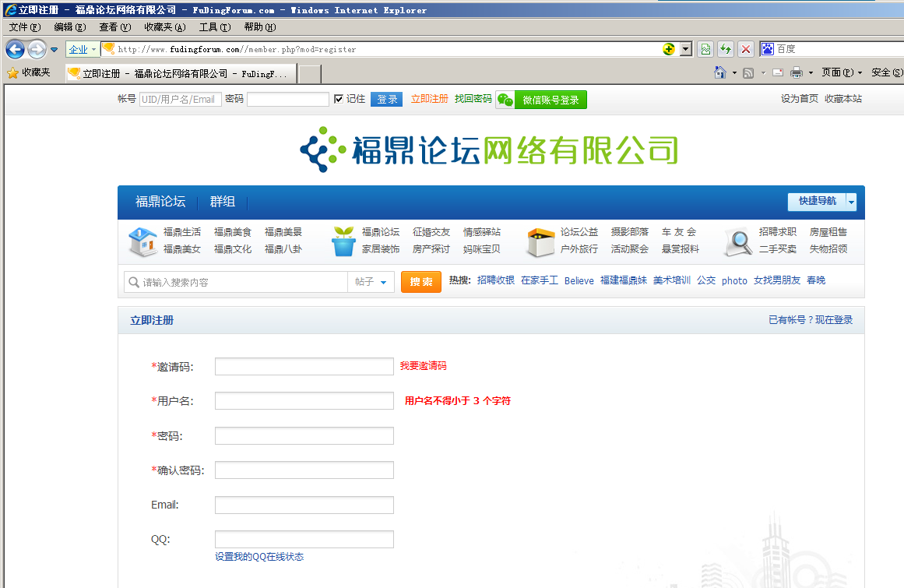Click the red 我要邀请码 link
This screenshot has height=588, width=904.
pos(423,365)
